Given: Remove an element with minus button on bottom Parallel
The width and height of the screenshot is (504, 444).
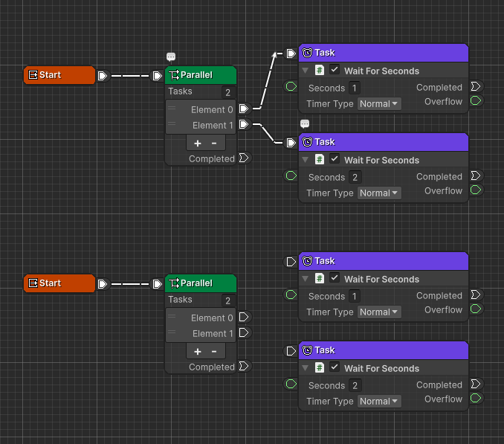Looking at the screenshot, I should pyautogui.click(x=214, y=351).
